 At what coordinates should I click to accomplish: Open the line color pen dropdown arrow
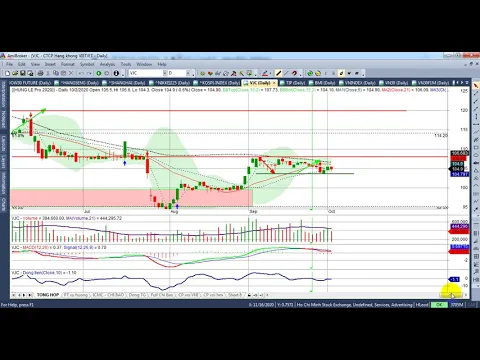click(x=270, y=73)
